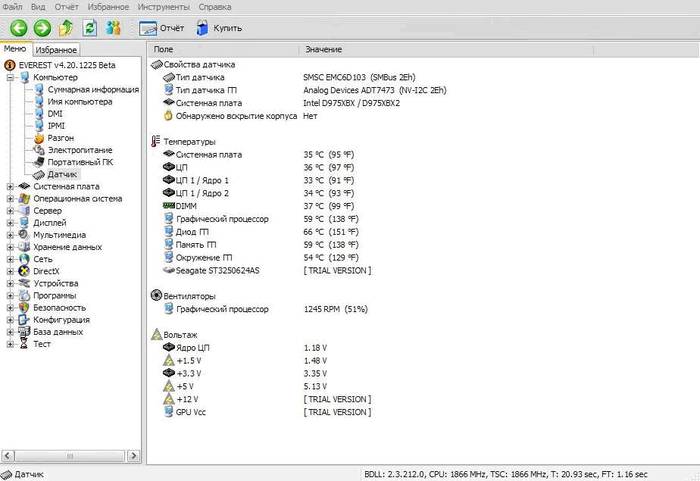The width and height of the screenshot is (700, 481).
Task: Click the Мультимедиа icon in the sidebar
Action: pyautogui.click(x=24, y=235)
